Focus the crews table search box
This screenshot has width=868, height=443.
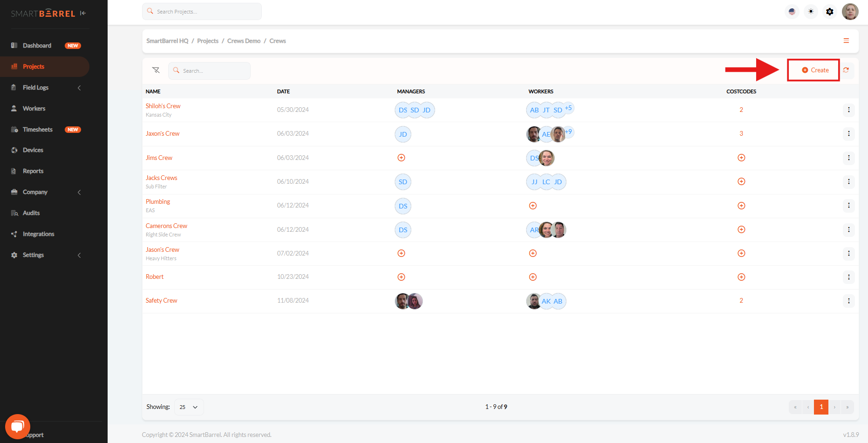[209, 71]
